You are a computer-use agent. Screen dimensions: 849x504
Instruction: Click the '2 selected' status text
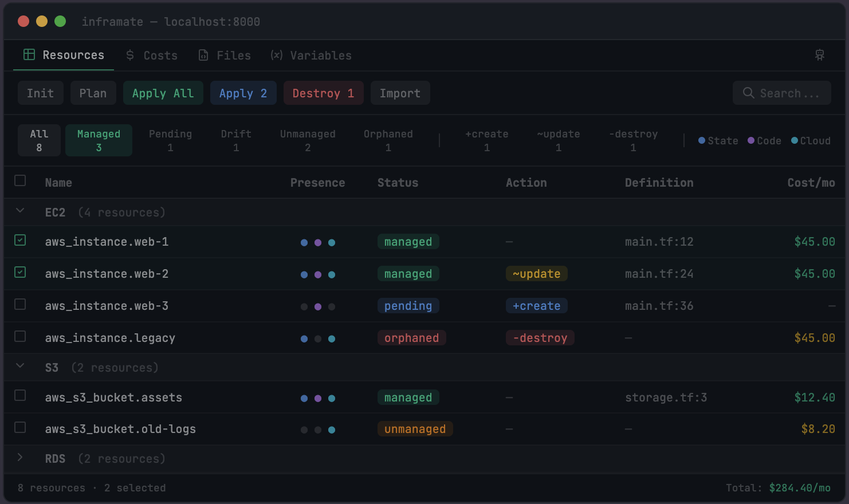(135, 488)
